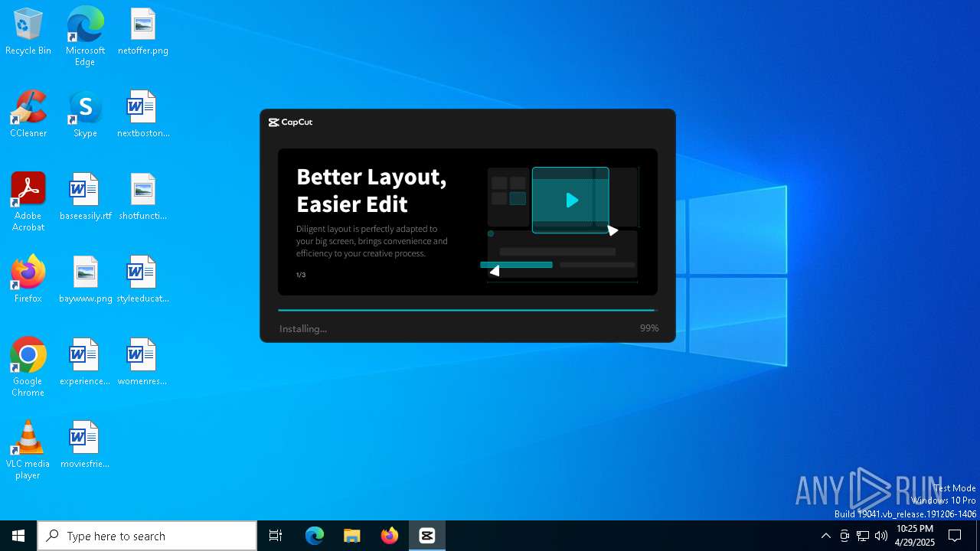
Task: Select the Firefox desktop shortcut
Action: coord(28,279)
